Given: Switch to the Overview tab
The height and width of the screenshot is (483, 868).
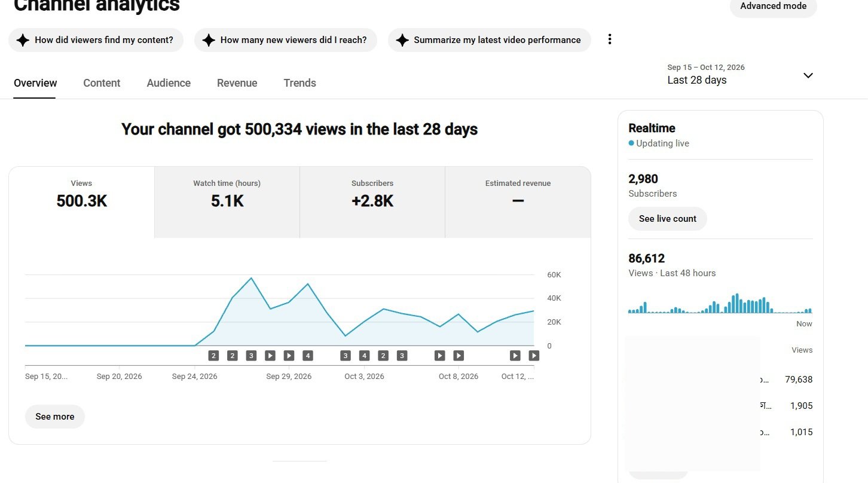Looking at the screenshot, I should coord(35,83).
